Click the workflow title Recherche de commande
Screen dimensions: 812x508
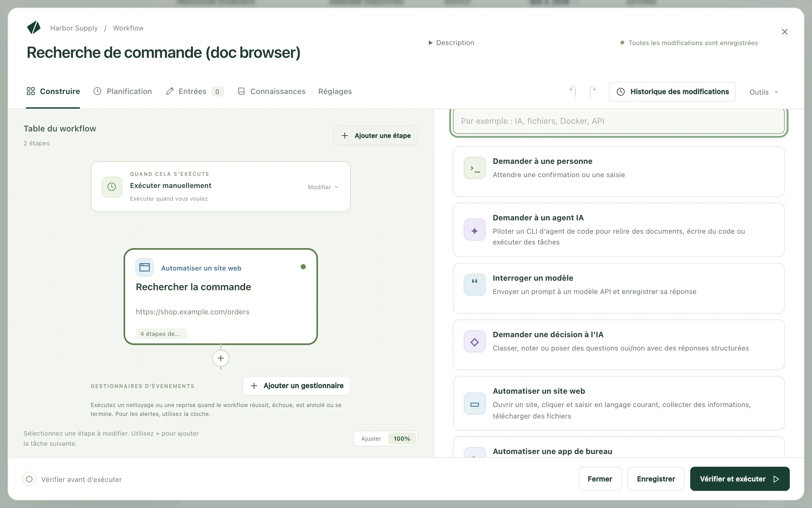[163, 53]
